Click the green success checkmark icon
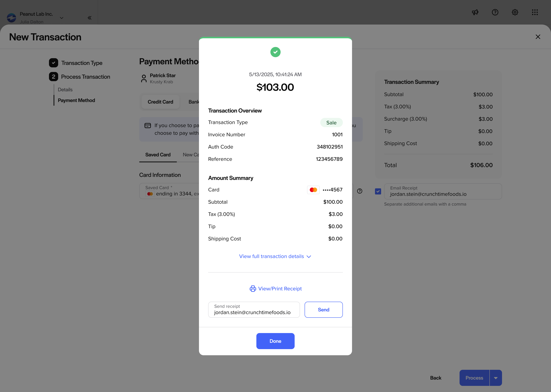The width and height of the screenshot is (551, 392). (x=275, y=52)
